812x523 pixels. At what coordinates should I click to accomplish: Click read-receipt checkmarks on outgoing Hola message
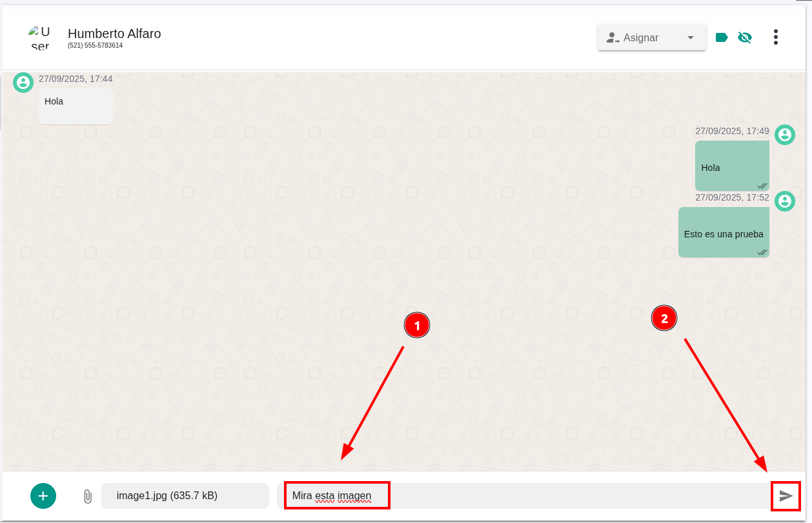click(762, 186)
